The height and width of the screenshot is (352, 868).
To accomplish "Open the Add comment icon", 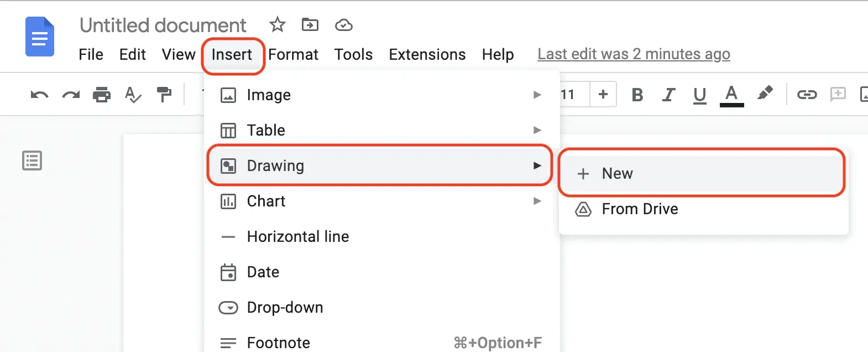I will pos(839,94).
